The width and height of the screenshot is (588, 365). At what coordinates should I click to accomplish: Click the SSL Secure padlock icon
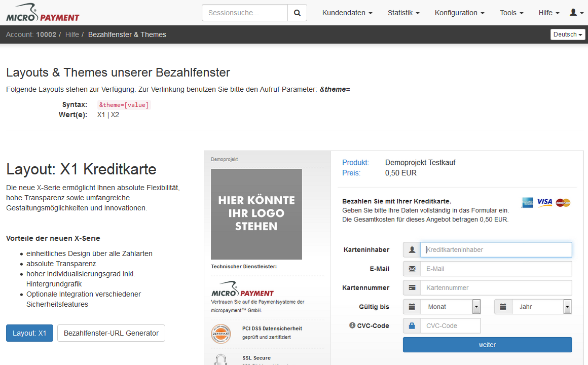pyautogui.click(x=221, y=360)
